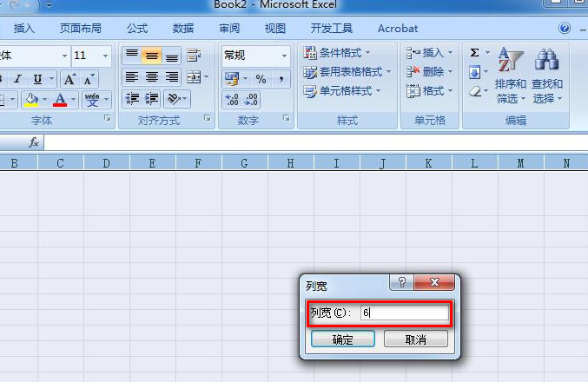Switch to the 开发工具 tab

(332, 29)
